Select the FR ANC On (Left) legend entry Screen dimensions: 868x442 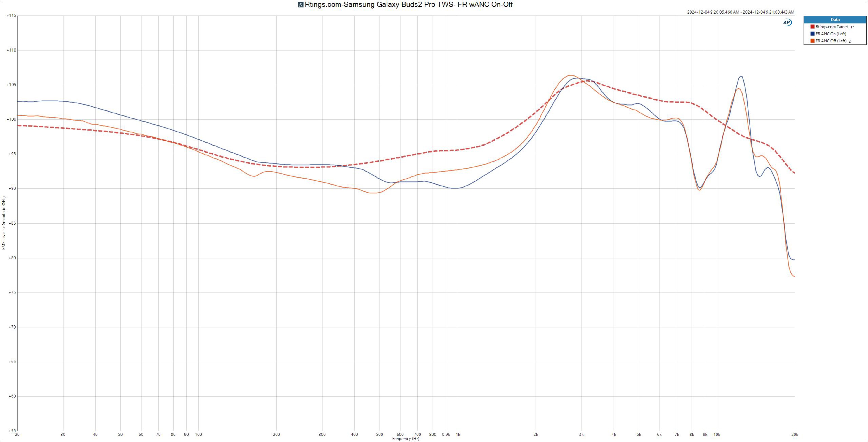click(831, 34)
